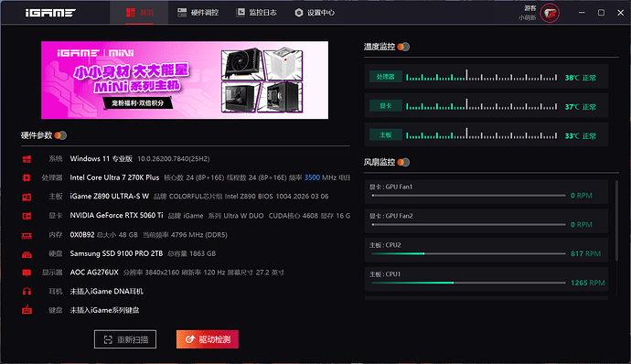Click the monitor display icon
This screenshot has width=631, height=364.
point(27,273)
